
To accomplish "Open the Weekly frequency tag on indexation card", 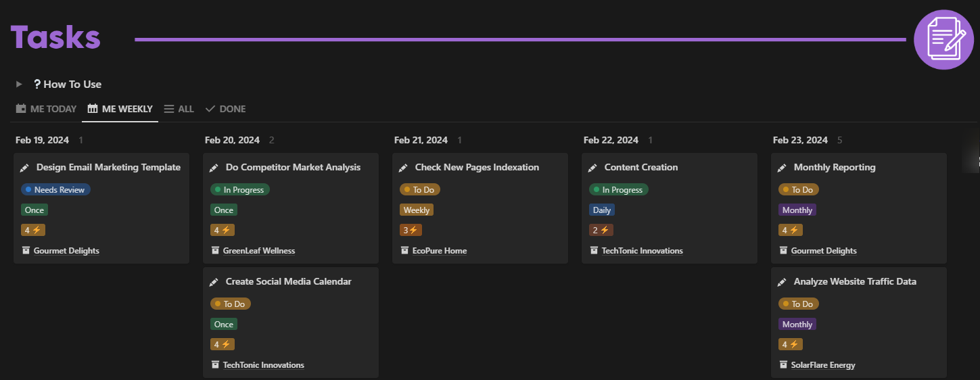I will 416,210.
